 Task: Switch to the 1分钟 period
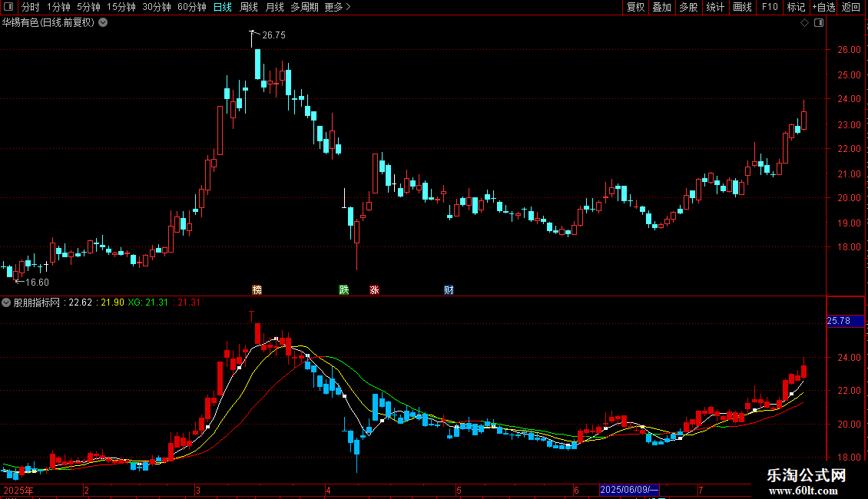tap(58, 7)
